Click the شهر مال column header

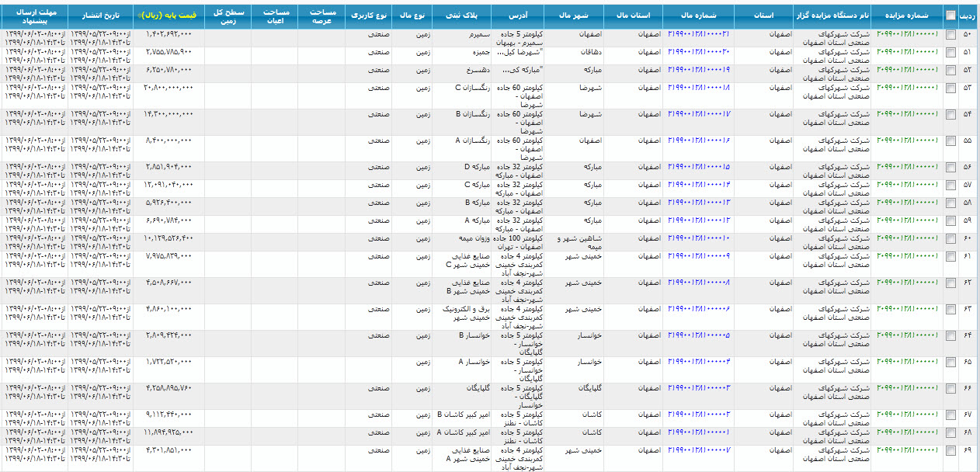click(576, 16)
